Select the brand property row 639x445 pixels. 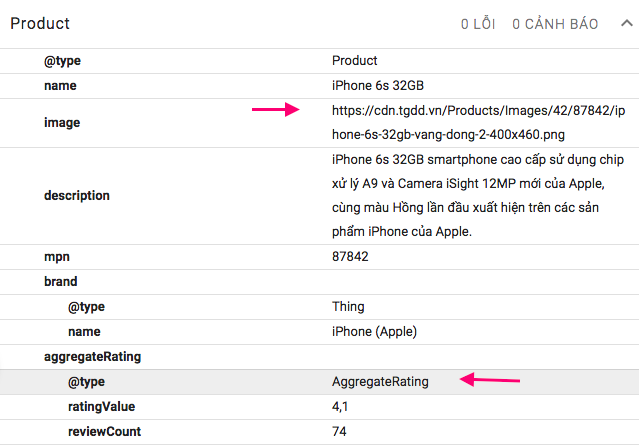(320, 282)
